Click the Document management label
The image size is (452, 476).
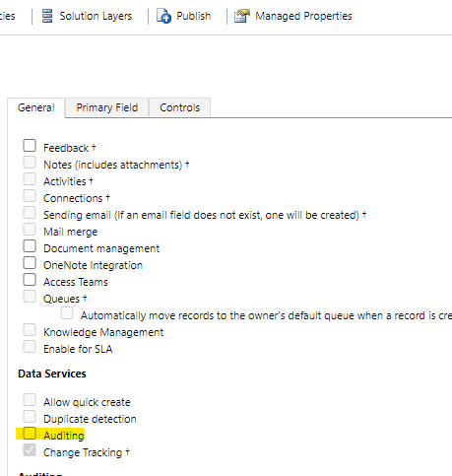point(101,248)
